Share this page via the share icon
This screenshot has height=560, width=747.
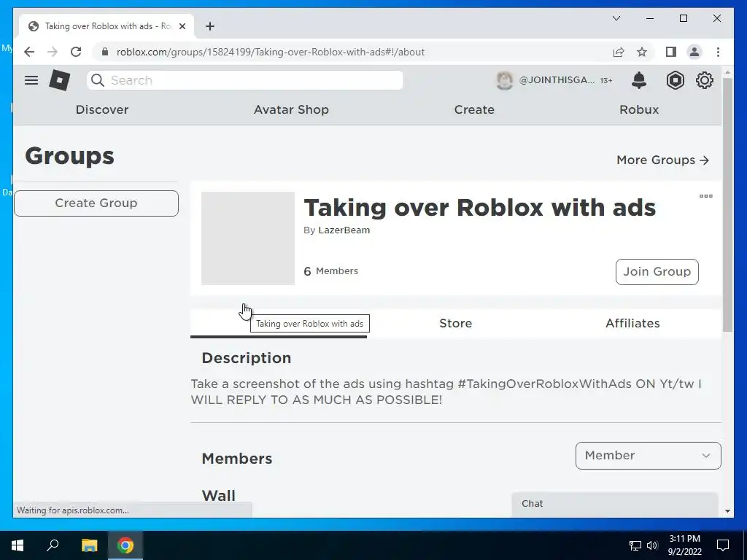[x=619, y=52]
